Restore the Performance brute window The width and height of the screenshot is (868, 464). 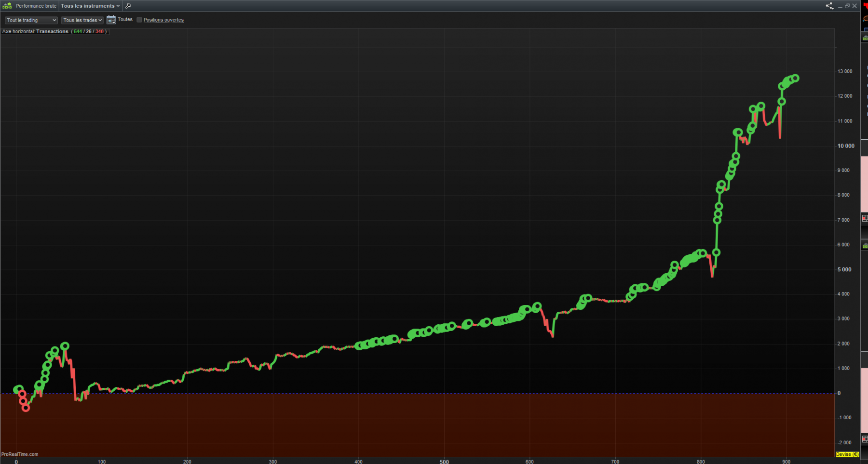pyautogui.click(x=847, y=6)
